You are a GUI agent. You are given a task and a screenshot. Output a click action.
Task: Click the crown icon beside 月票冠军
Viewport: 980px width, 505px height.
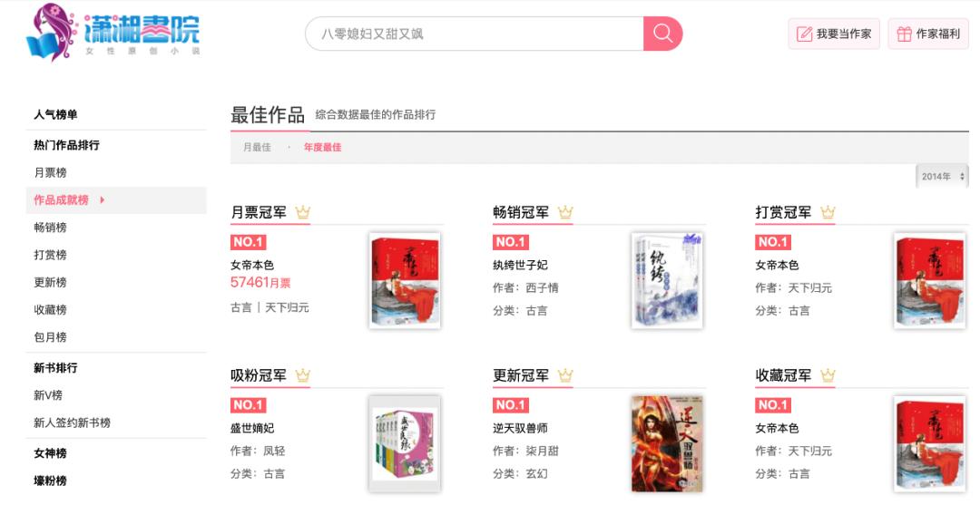point(302,212)
